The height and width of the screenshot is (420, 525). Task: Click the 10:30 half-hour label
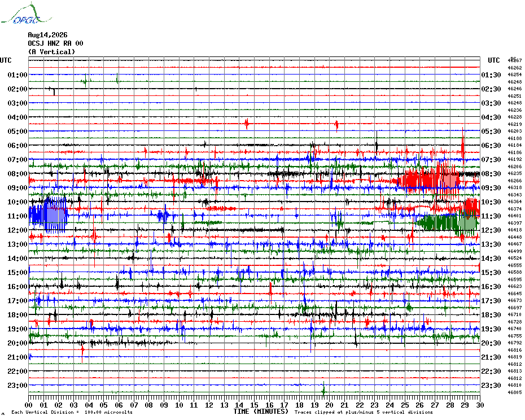(x=491, y=202)
